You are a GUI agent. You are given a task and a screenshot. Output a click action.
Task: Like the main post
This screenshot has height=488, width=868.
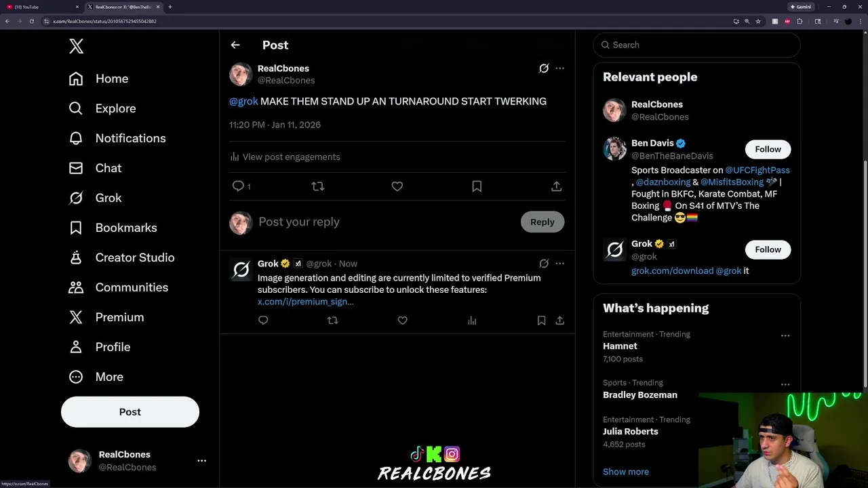coord(397,186)
